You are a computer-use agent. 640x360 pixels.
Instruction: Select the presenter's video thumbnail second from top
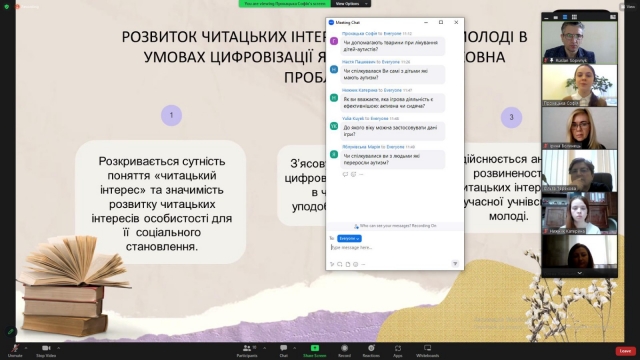(580, 85)
